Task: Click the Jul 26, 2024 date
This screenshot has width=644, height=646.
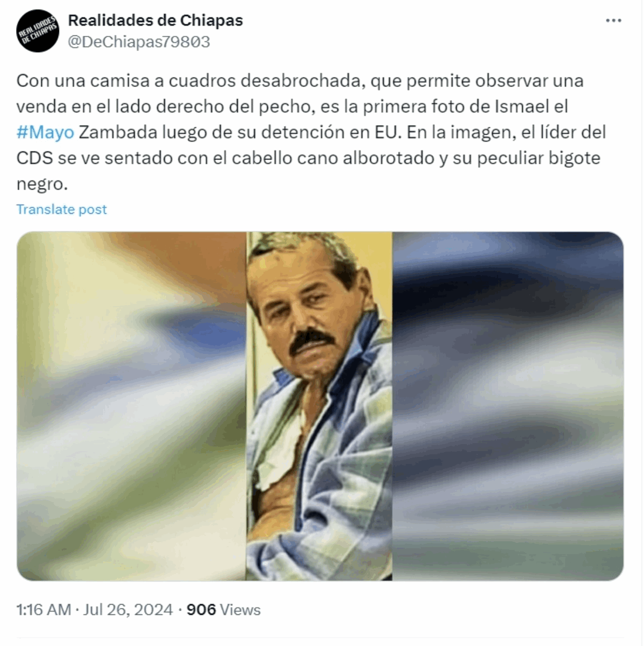Action: 128,610
